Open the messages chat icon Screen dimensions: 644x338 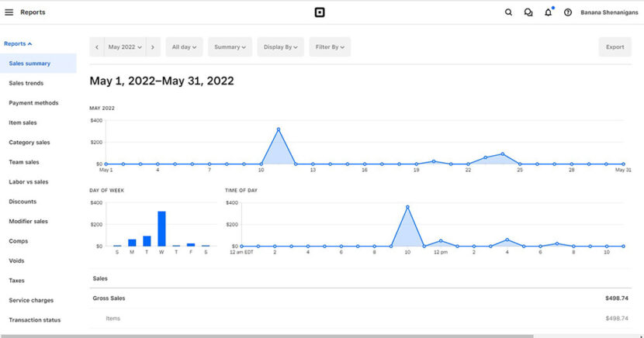528,12
